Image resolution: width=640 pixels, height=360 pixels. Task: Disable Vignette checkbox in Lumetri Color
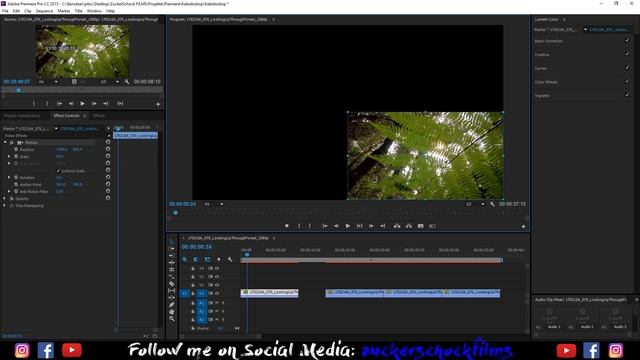click(x=627, y=95)
